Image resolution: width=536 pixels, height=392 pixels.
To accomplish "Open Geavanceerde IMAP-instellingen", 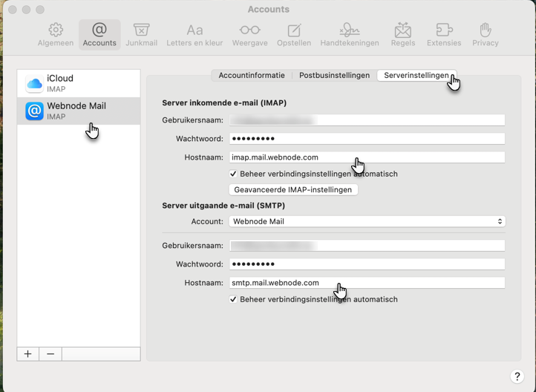I will [x=293, y=189].
